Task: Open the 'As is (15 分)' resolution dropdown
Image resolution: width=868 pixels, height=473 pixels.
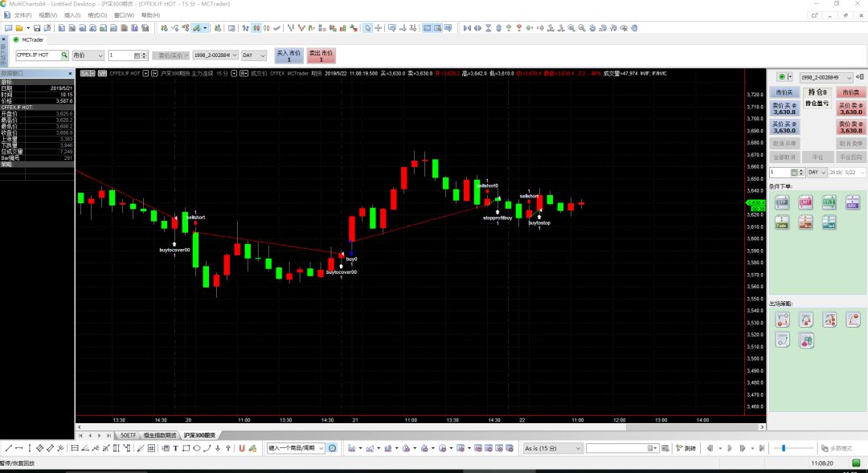Action: [x=552, y=448]
